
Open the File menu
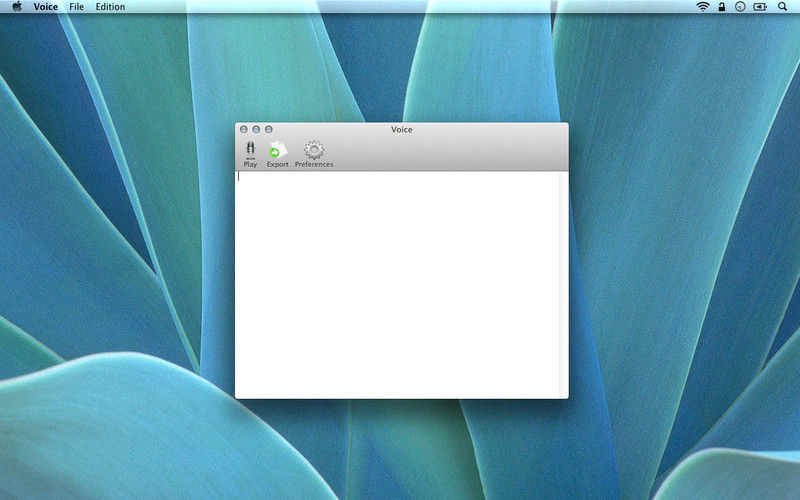pos(77,7)
